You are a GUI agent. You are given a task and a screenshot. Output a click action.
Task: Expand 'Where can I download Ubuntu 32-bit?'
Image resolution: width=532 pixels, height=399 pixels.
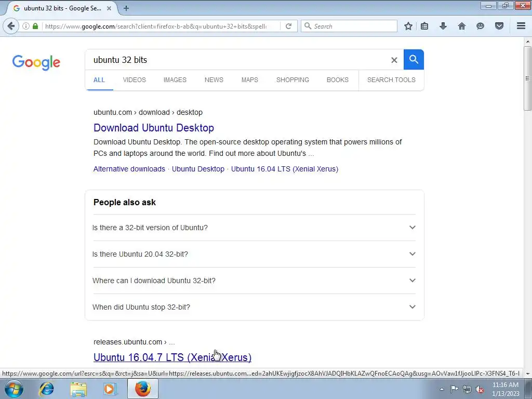(254, 281)
